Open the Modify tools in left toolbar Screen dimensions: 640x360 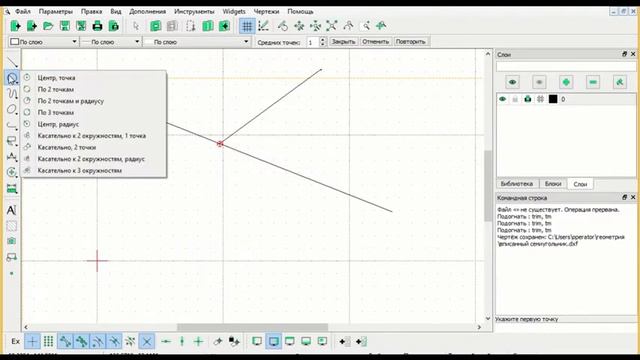[x=12, y=172]
